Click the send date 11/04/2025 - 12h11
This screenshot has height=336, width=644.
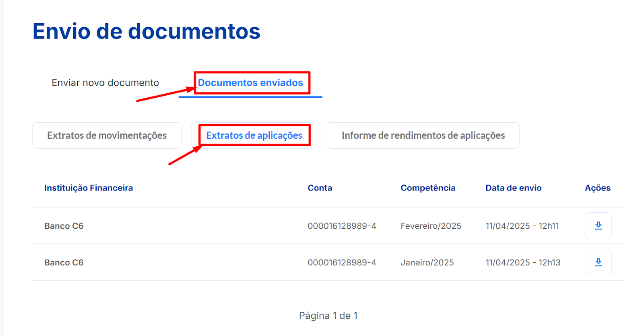pos(522,226)
